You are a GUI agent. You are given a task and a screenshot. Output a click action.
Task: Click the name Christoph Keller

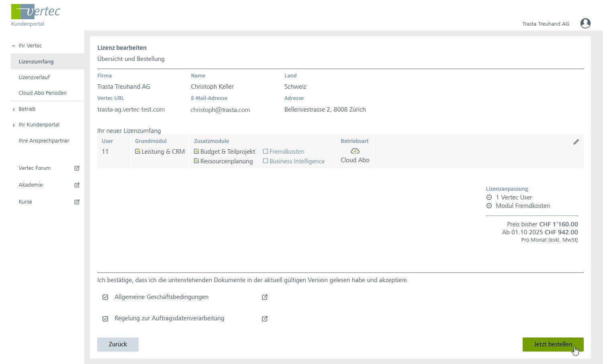pyautogui.click(x=212, y=87)
